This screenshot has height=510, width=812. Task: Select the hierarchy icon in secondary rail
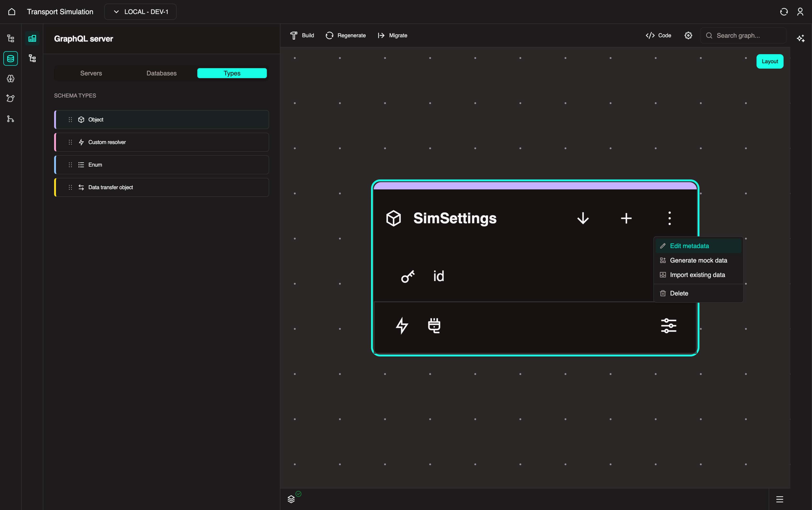click(32, 58)
